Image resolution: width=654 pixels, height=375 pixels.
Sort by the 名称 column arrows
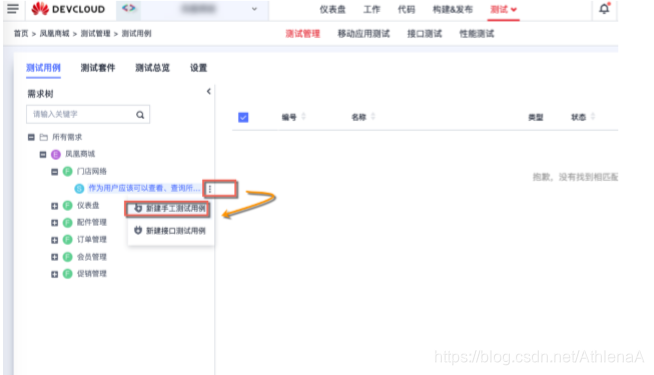pos(373,117)
